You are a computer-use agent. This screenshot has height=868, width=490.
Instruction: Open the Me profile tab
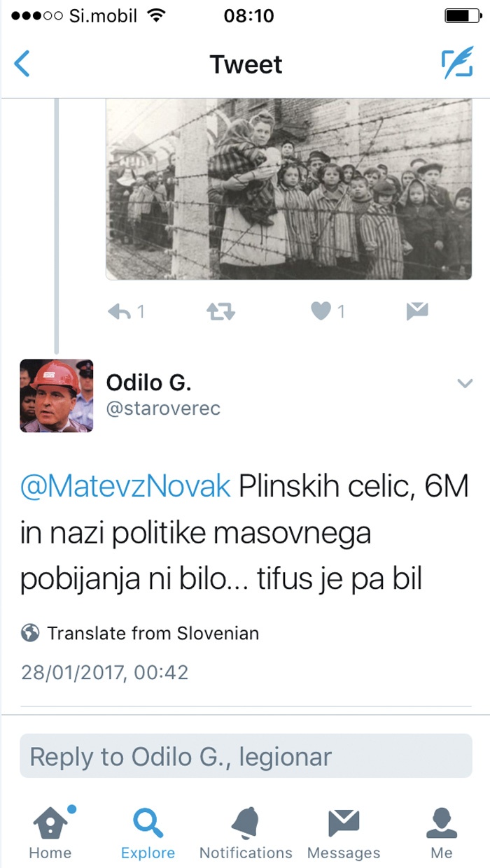click(x=441, y=832)
